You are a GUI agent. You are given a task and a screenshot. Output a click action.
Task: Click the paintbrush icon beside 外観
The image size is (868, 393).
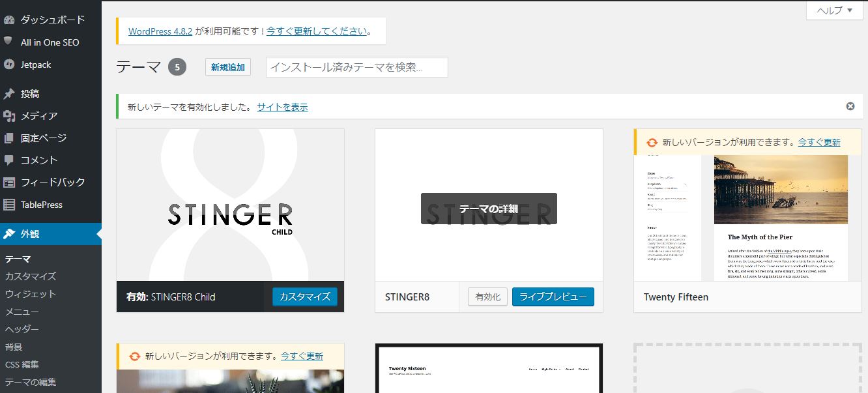tap(9, 234)
